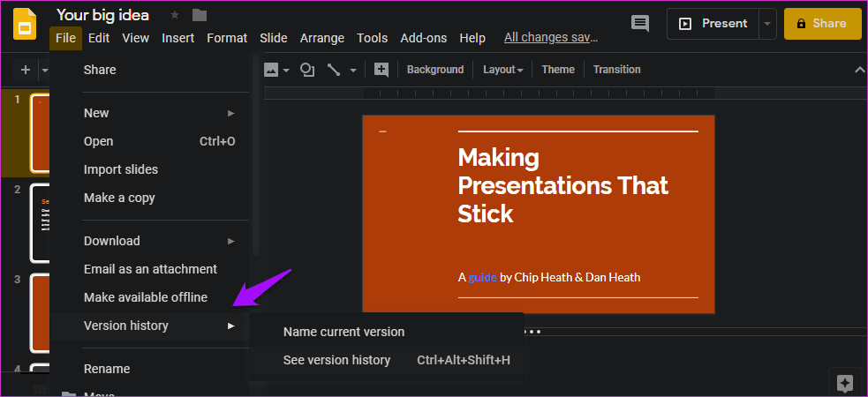Open the Arrange menu
868x397 pixels.
[x=322, y=38]
